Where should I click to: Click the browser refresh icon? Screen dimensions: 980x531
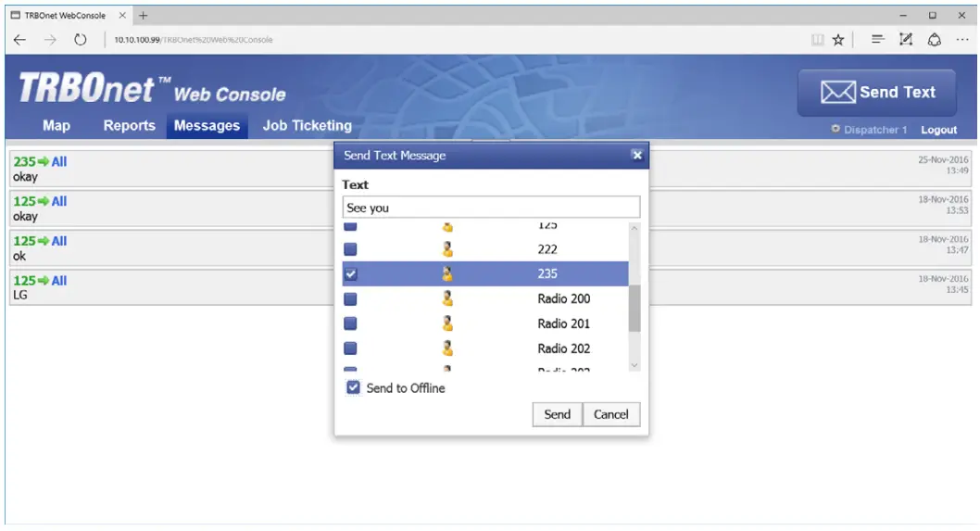[81, 40]
